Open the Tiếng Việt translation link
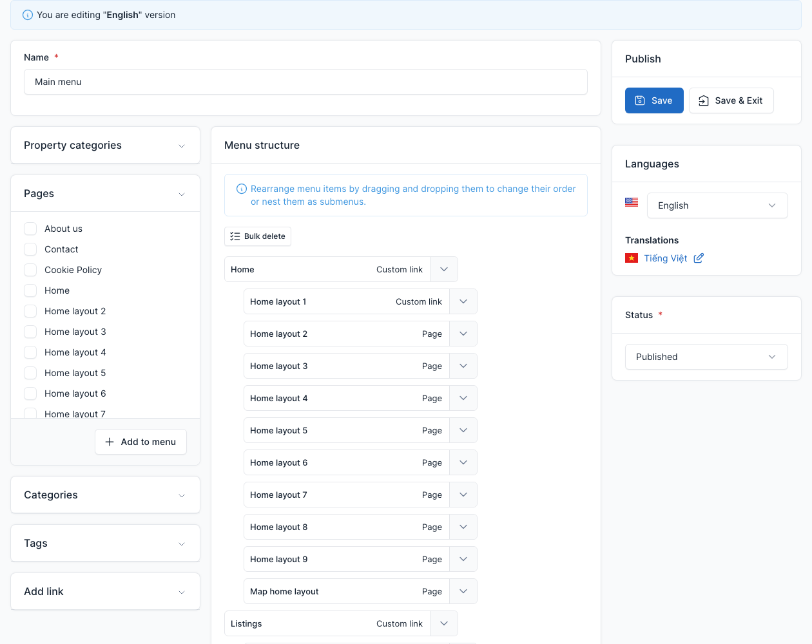This screenshot has width=812, height=644. coord(666,258)
